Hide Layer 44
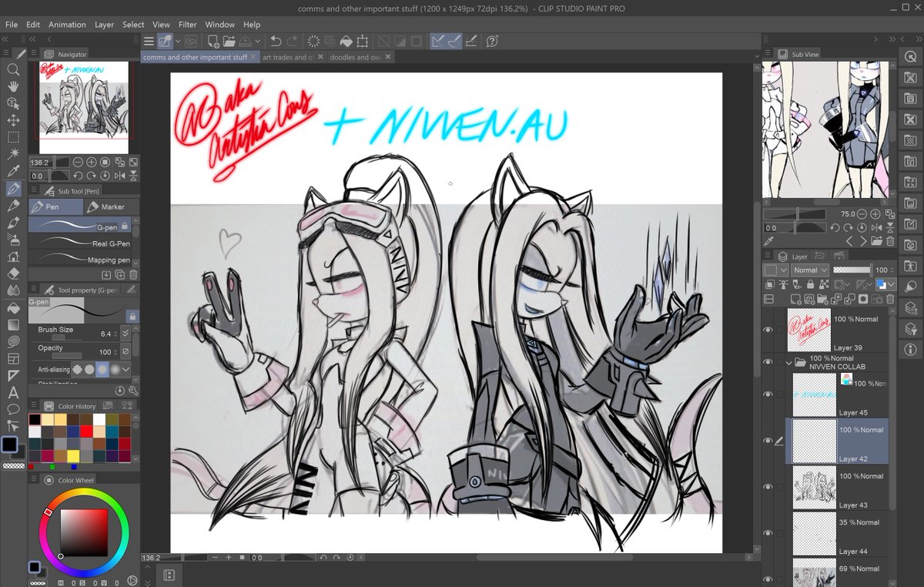The width and height of the screenshot is (924, 587). 768,533
